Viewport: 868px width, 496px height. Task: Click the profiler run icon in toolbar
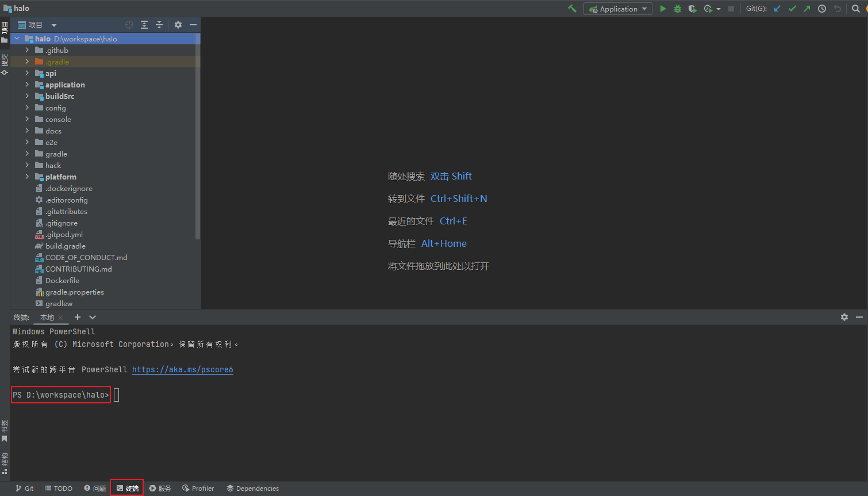click(709, 9)
